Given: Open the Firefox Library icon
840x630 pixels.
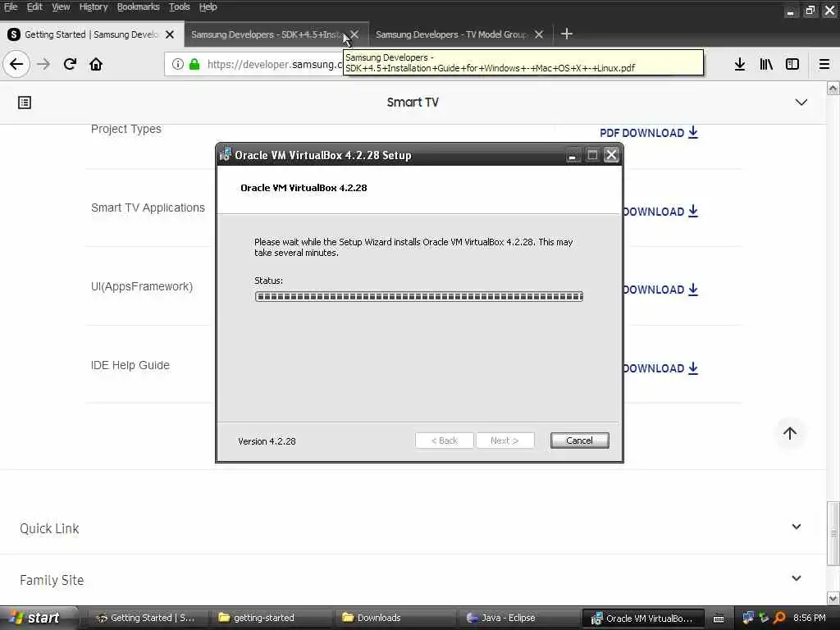Looking at the screenshot, I should (x=766, y=64).
